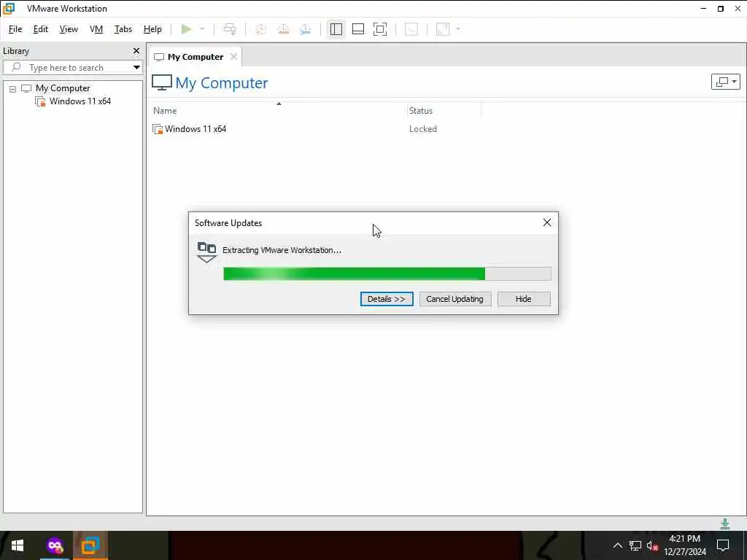Open the Help menu

(x=152, y=29)
